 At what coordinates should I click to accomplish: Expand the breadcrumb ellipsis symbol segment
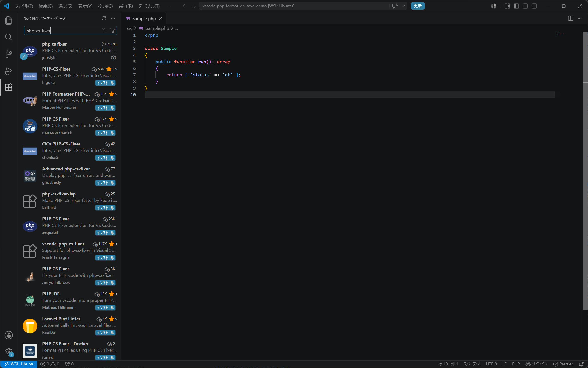pyautogui.click(x=176, y=28)
